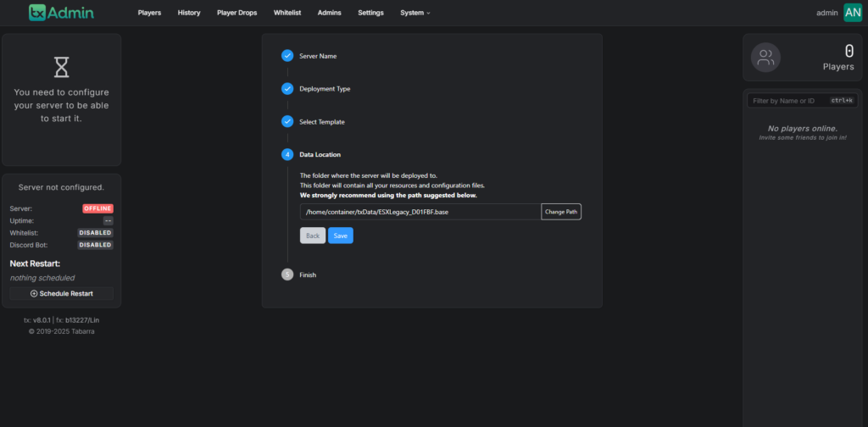868x427 pixels.
Task: Click the Save button
Action: (341, 236)
